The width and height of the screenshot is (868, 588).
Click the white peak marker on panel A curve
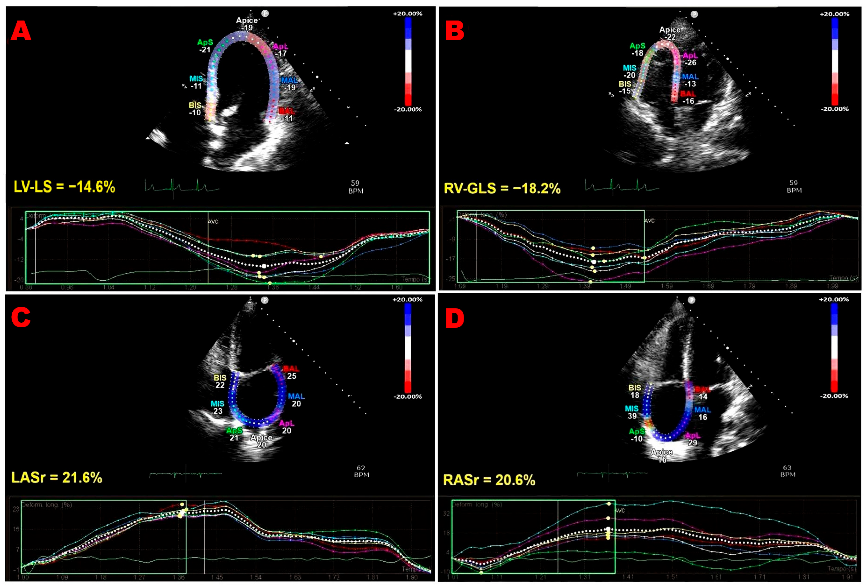(x=264, y=266)
